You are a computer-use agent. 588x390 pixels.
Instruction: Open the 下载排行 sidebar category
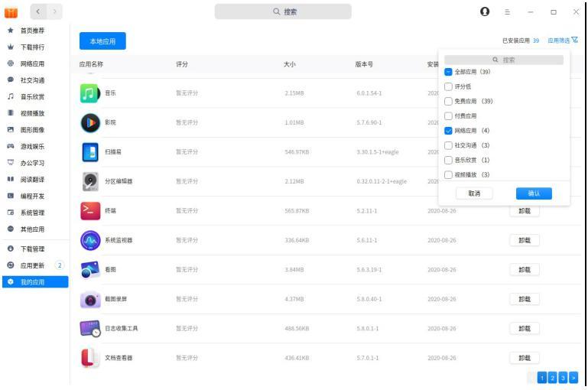coord(32,47)
